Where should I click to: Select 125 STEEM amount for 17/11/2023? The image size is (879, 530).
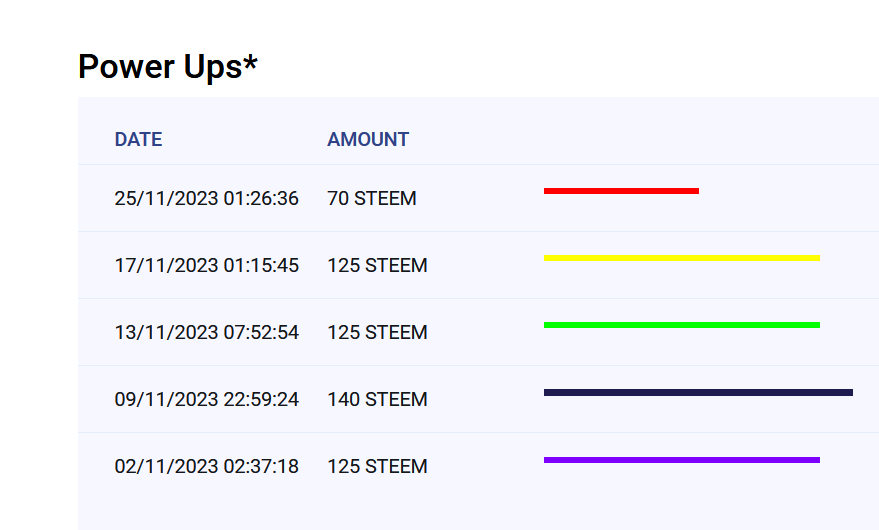pos(377,266)
